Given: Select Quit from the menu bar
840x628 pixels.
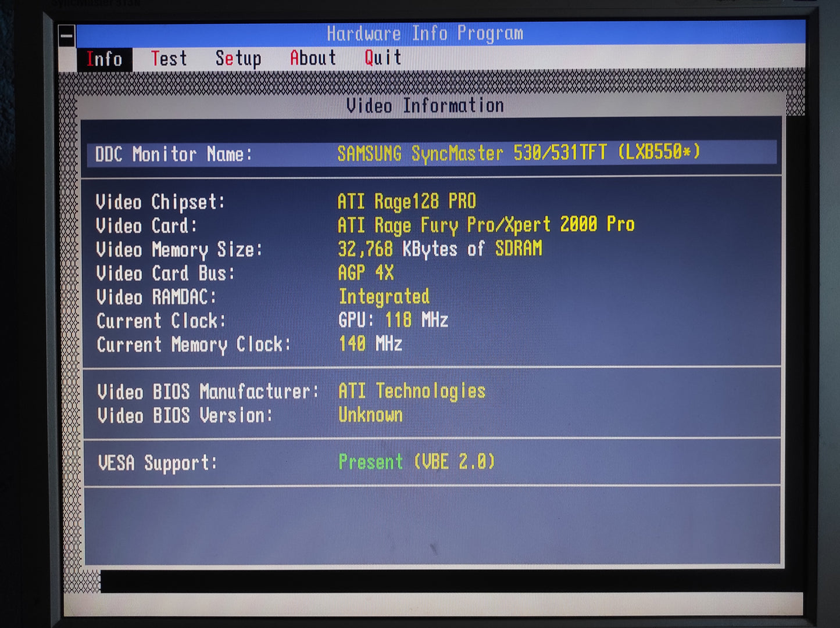Looking at the screenshot, I should [x=382, y=58].
